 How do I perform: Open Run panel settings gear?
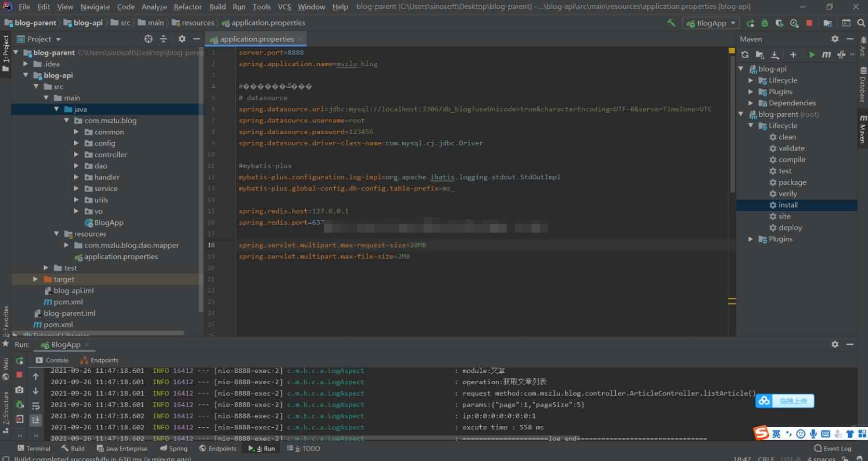[x=835, y=344]
